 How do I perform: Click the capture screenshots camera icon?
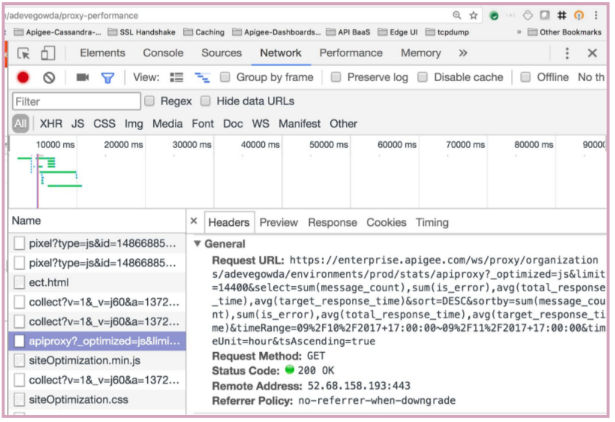(82, 77)
